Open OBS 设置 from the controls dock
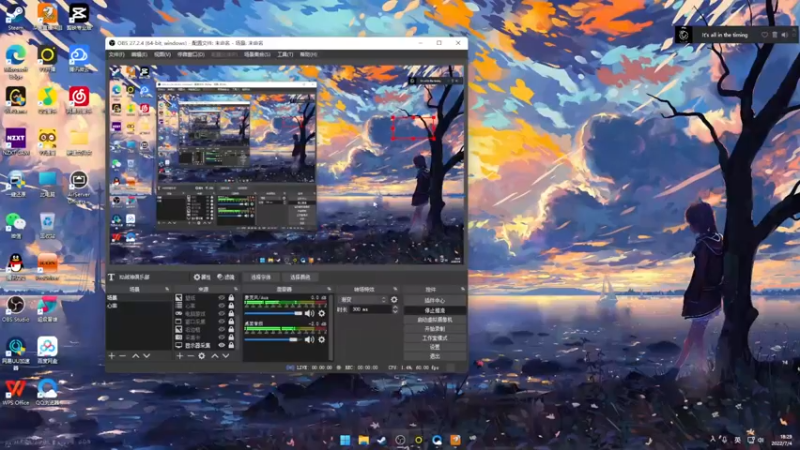 coord(435,347)
